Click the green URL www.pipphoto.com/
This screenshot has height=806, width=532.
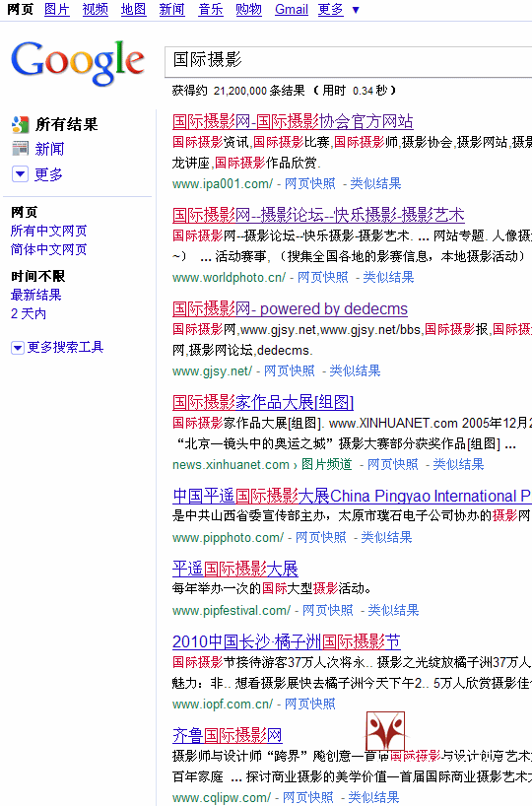[x=228, y=537]
